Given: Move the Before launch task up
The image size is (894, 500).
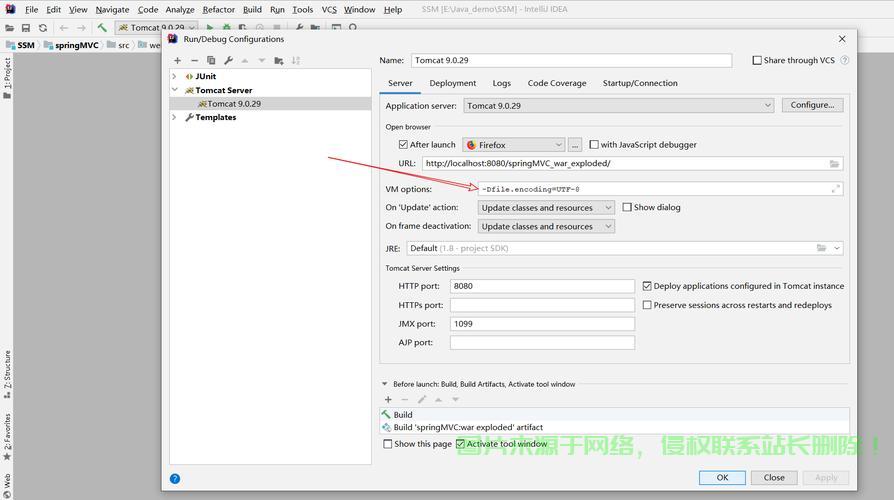Looking at the screenshot, I should 438,400.
